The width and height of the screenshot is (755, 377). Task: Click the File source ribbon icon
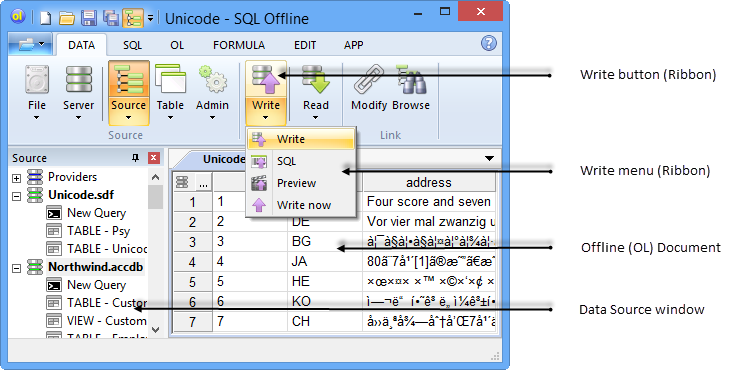[37, 80]
